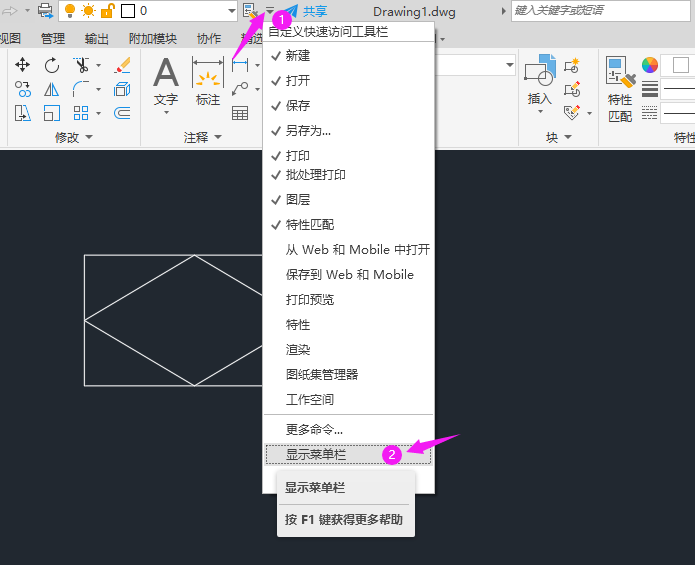Viewport: 695px width, 565px height.
Task: Select the Move tool icon
Action: [22, 65]
